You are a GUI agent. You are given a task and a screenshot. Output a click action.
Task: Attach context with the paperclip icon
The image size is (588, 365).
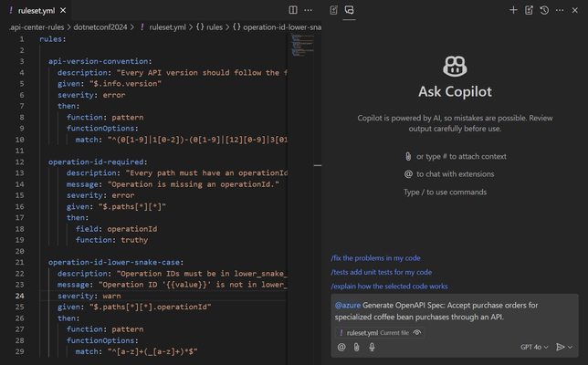pyautogui.click(x=357, y=347)
